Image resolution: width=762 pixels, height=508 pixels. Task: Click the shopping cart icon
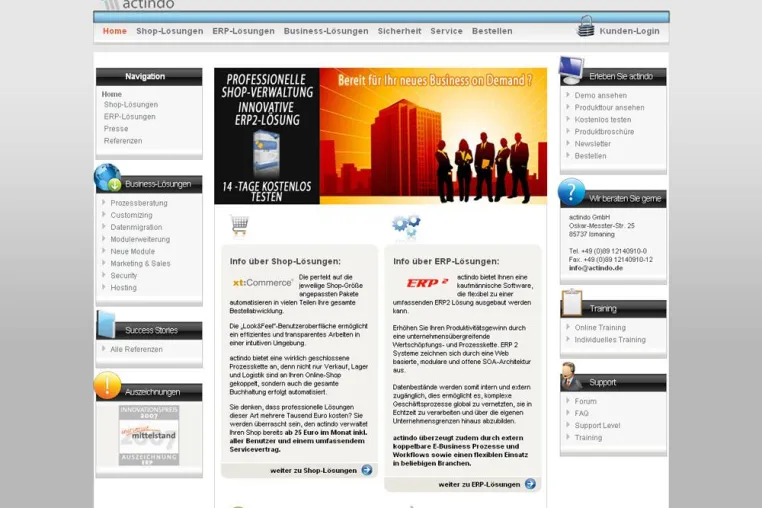[x=240, y=225]
